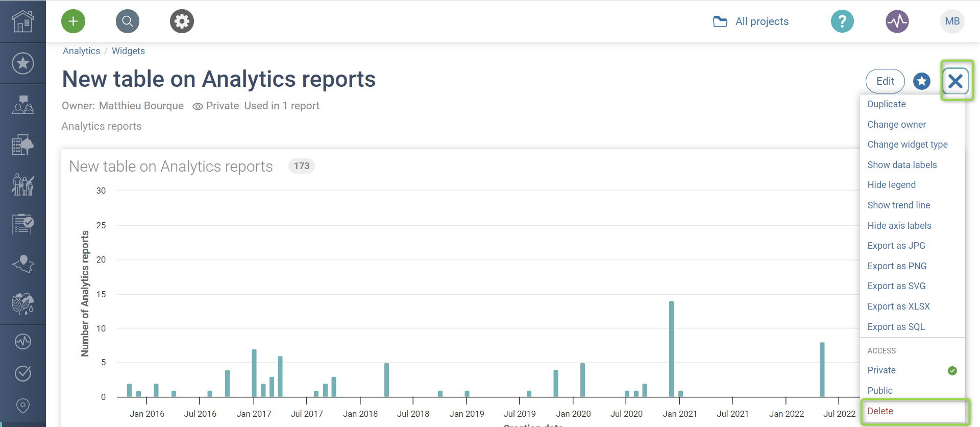Click the home building sidebar icon
The height and width of the screenshot is (427, 980).
(x=23, y=21)
